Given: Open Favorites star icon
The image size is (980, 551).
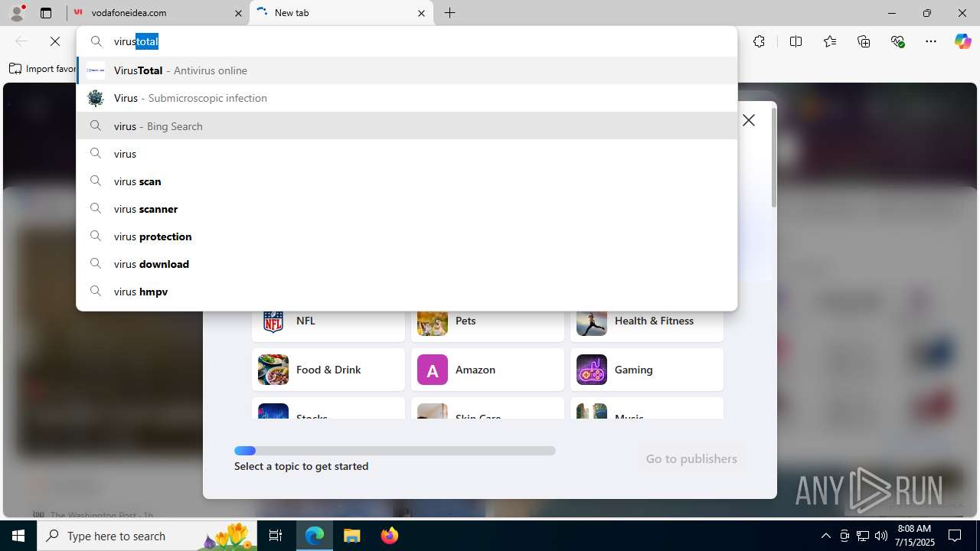Looking at the screenshot, I should point(830,41).
